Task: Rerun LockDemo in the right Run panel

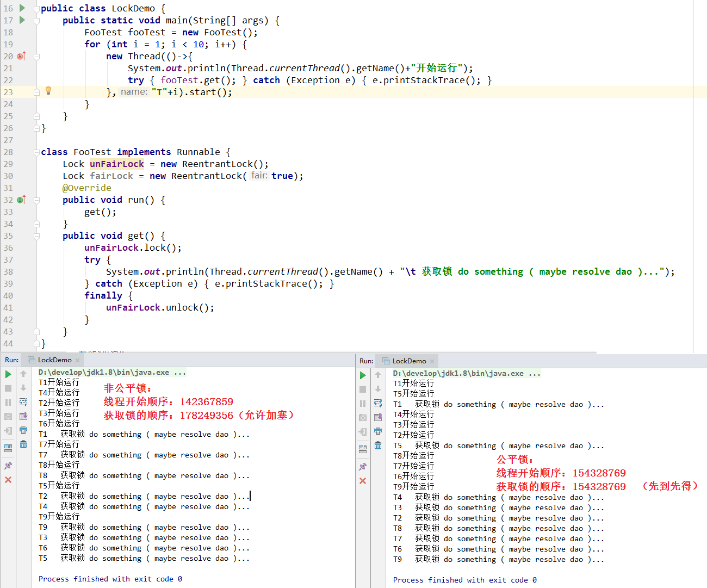Action: 363,375
